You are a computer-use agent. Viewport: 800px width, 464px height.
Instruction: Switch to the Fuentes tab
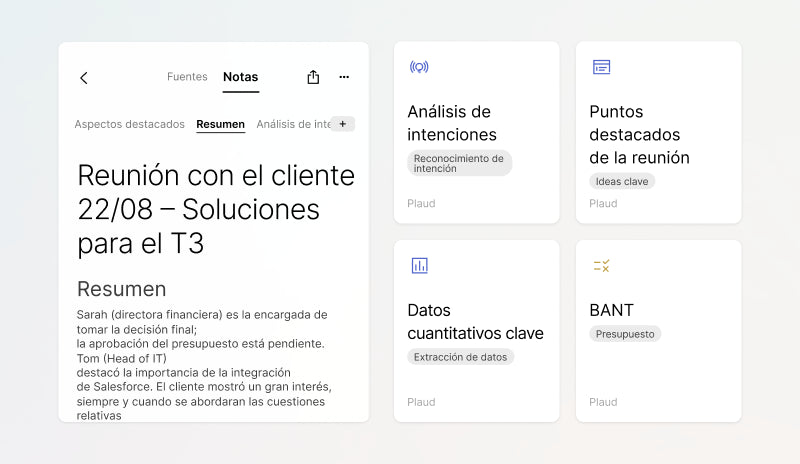coord(187,77)
